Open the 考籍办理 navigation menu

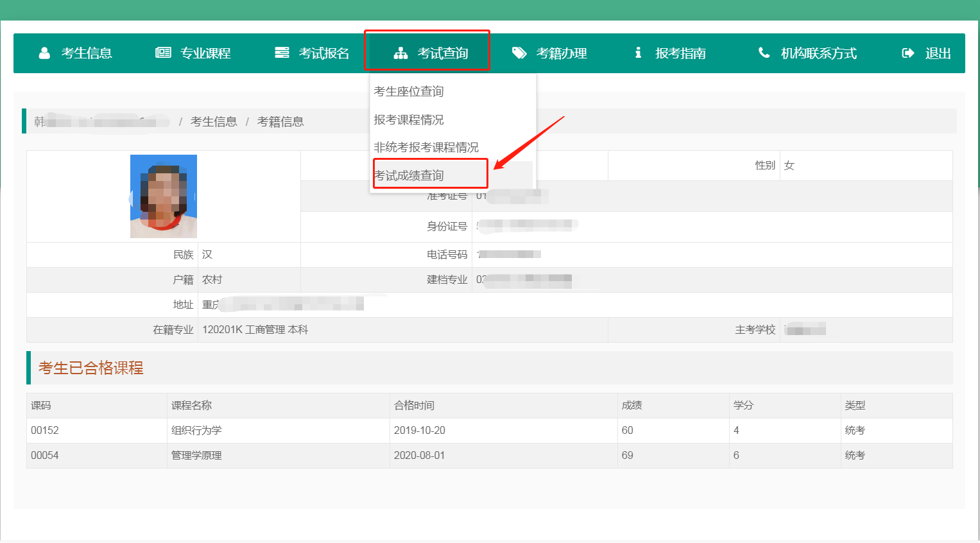pos(549,53)
